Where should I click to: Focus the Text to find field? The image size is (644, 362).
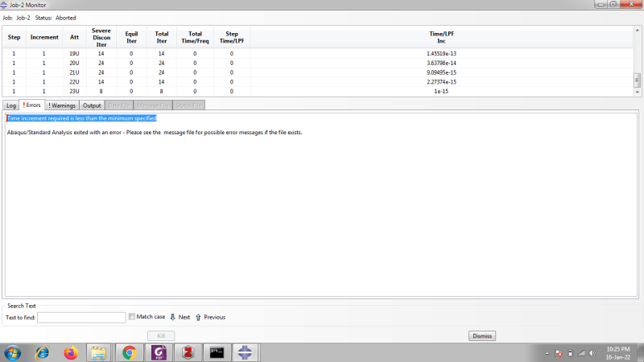point(81,317)
